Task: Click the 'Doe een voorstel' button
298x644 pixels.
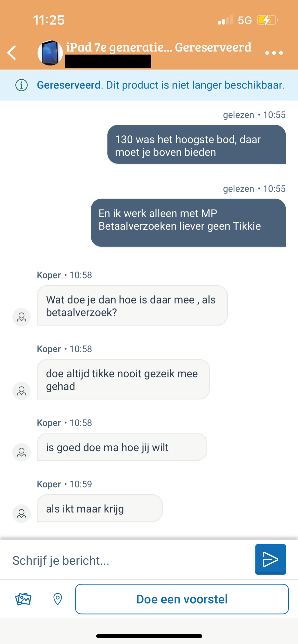Action: (x=182, y=599)
